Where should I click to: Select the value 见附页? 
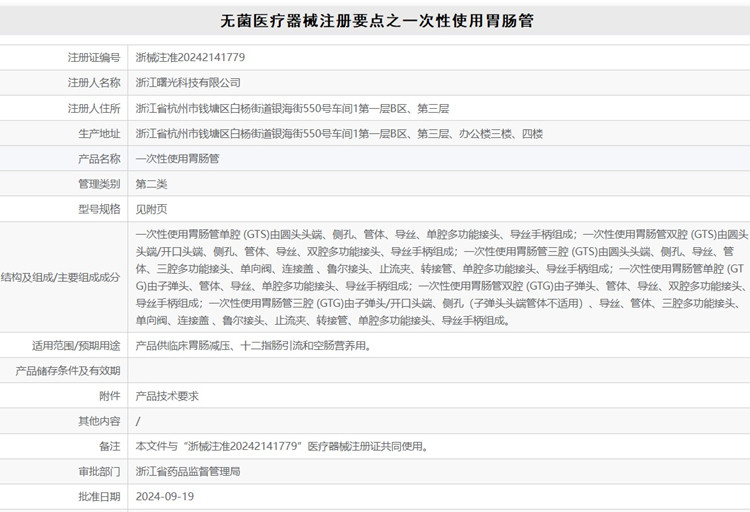[x=151, y=209]
